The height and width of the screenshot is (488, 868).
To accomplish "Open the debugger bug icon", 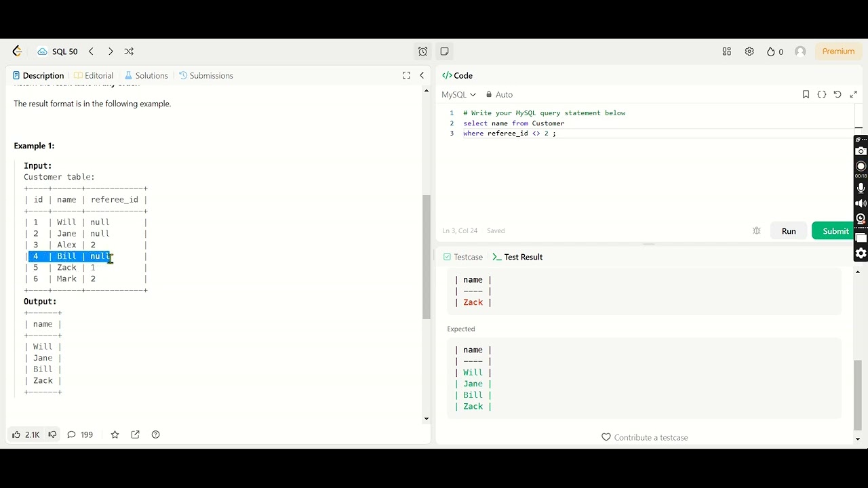I will [x=757, y=231].
